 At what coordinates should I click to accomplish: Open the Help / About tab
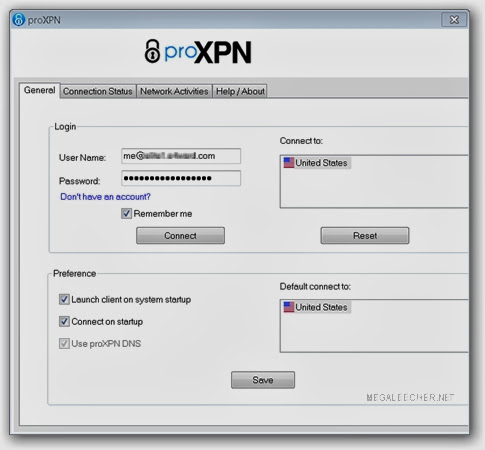click(x=240, y=91)
